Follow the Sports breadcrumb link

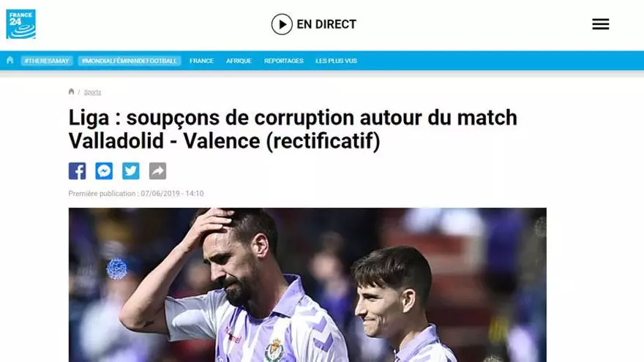[92, 92]
